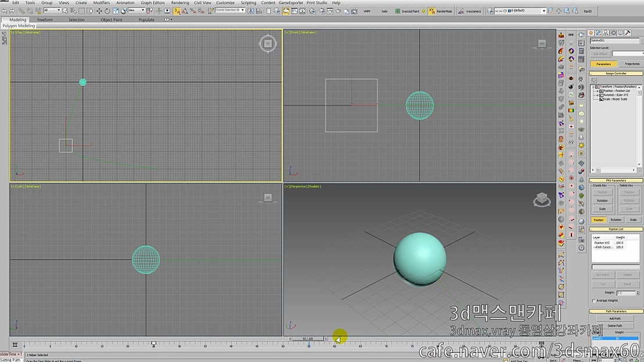Enable the Snaps Toggle magnet
This screenshot has height=362, width=644.
(x=177, y=10)
